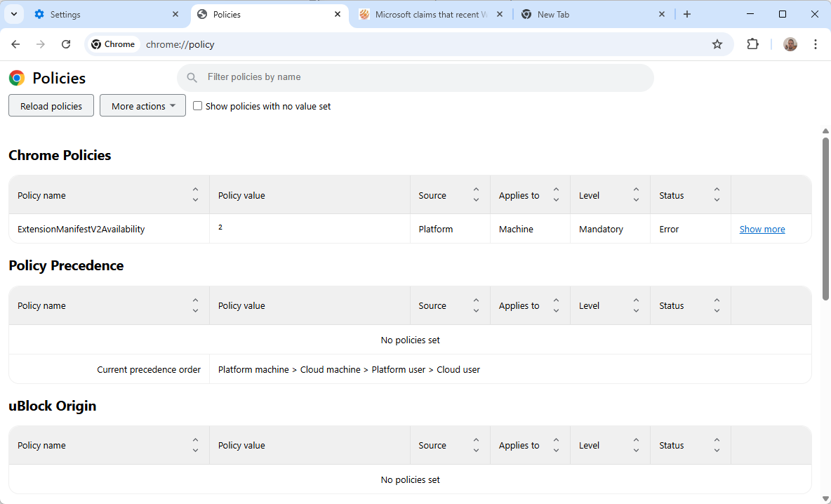Click the page scrollbar thumb

tap(825, 218)
